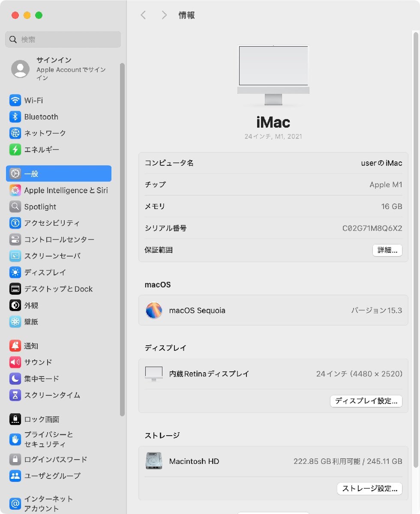
Task: Open the Bluetooth icon in sidebar
Action: point(15,117)
